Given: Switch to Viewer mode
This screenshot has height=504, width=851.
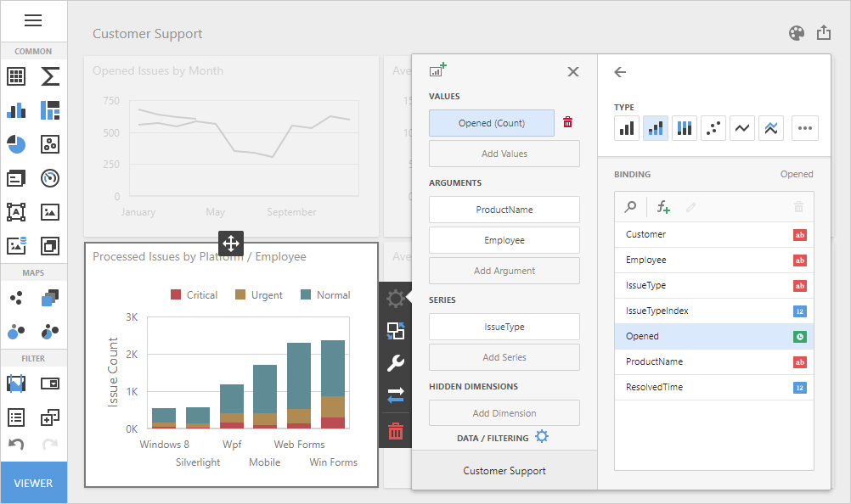Looking at the screenshot, I should coord(33,482).
